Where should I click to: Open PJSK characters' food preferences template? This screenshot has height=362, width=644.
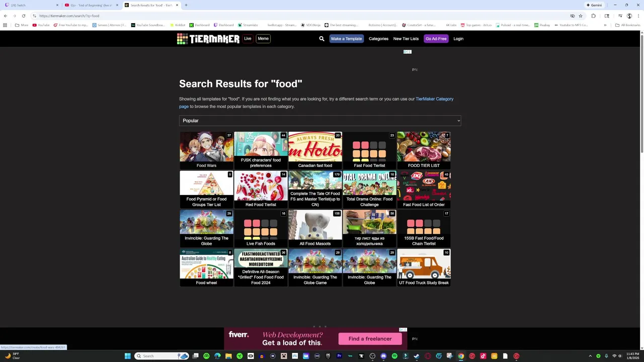[261, 150]
